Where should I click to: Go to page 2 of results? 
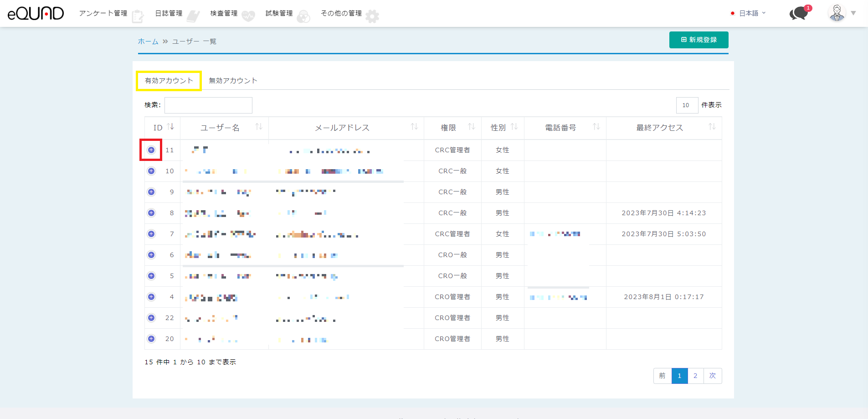coord(695,376)
